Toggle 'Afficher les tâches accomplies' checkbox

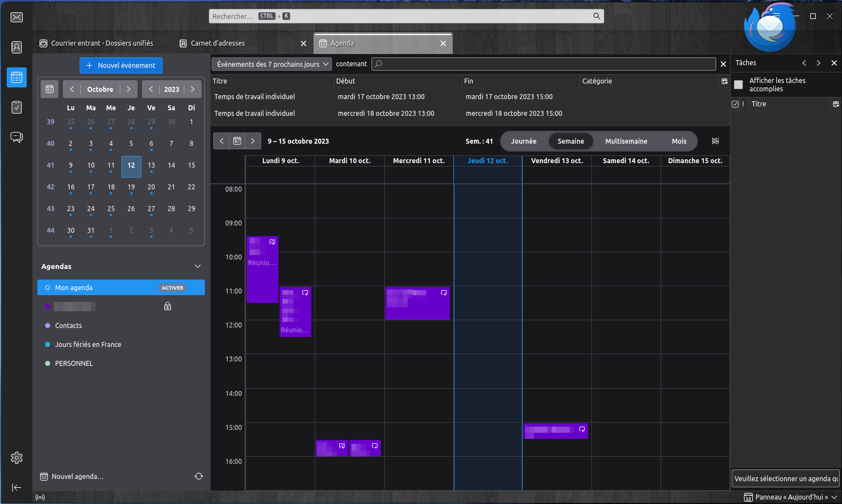tap(738, 85)
